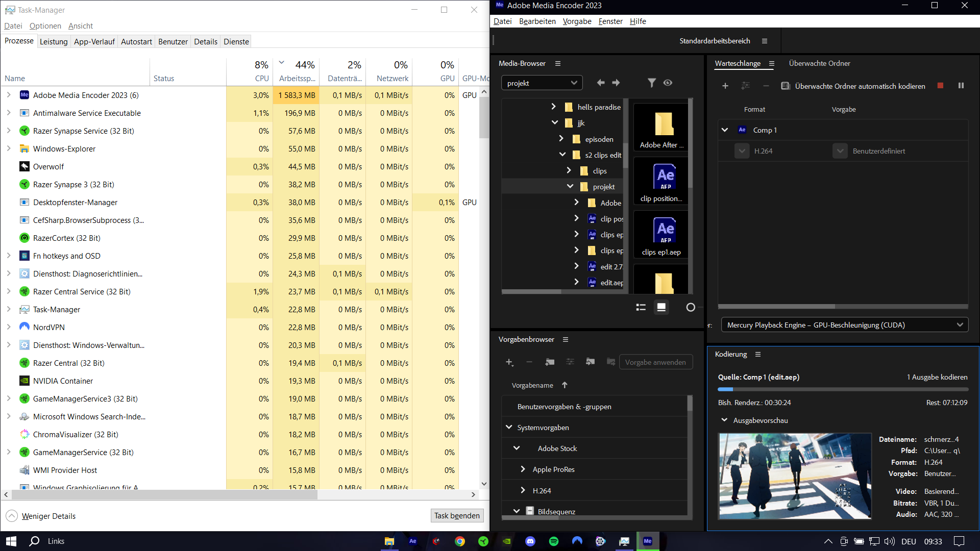This screenshot has height=551, width=980.
Task: Create a new preset group in Vorgabenbrowser
Action: pyautogui.click(x=550, y=362)
